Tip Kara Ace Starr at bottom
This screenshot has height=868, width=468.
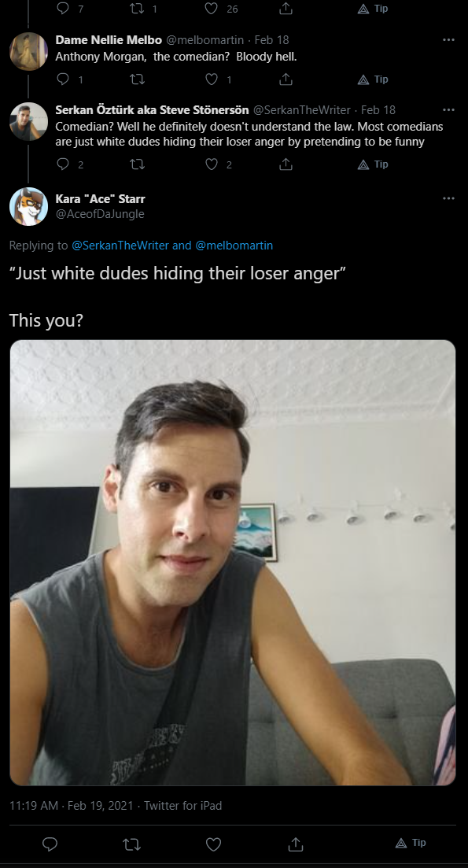coord(411,843)
